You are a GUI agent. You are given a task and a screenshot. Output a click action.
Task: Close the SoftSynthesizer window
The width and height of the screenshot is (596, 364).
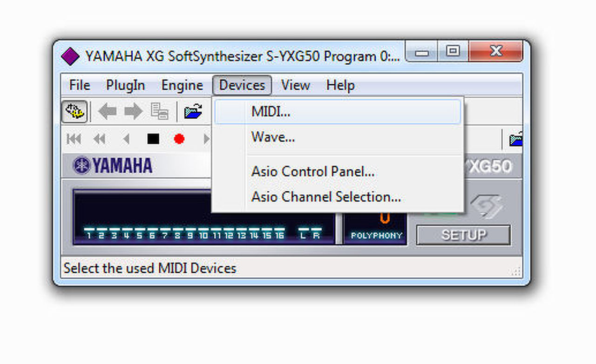pos(496,52)
